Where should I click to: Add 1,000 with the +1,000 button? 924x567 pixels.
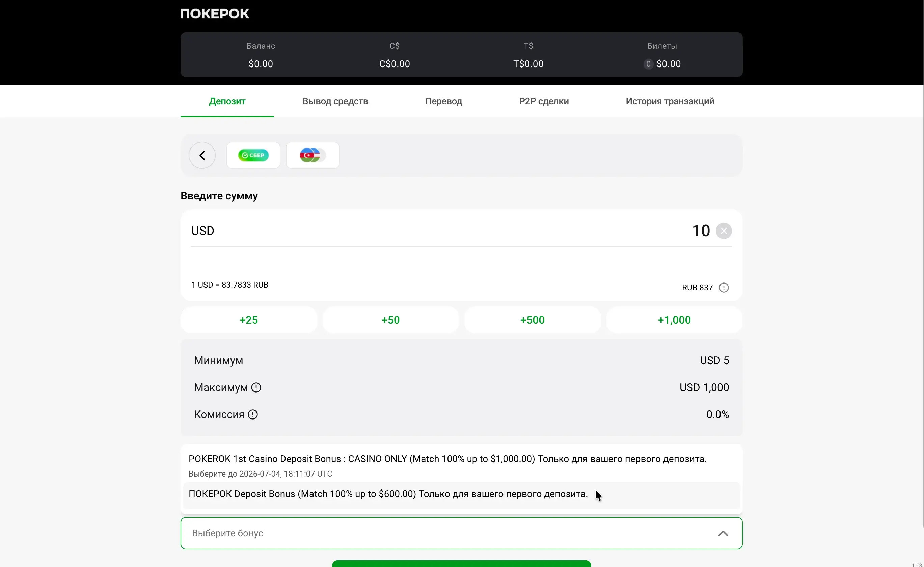click(674, 320)
